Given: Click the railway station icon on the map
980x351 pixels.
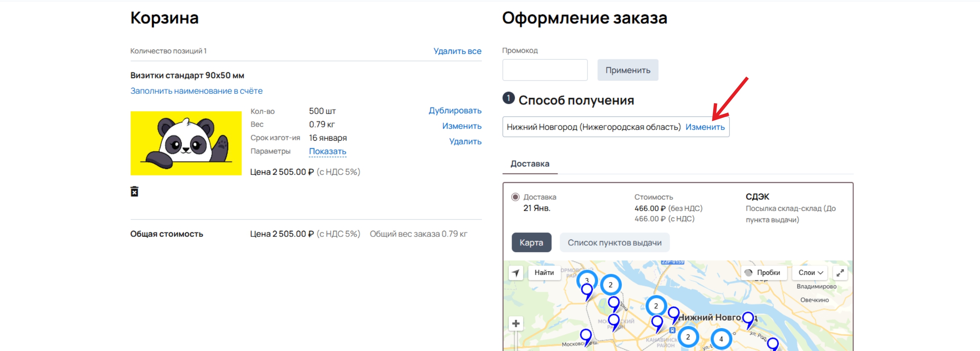Looking at the screenshot, I should pyautogui.click(x=673, y=330).
